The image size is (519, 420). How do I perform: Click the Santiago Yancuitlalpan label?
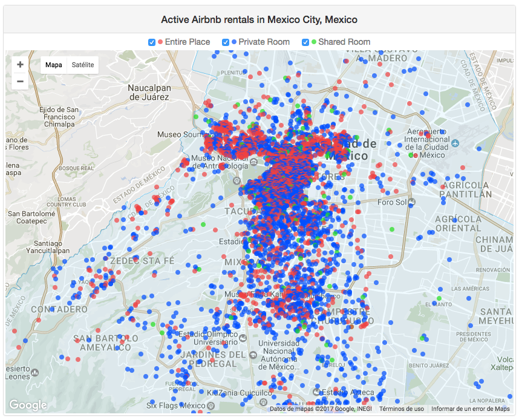[48, 247]
